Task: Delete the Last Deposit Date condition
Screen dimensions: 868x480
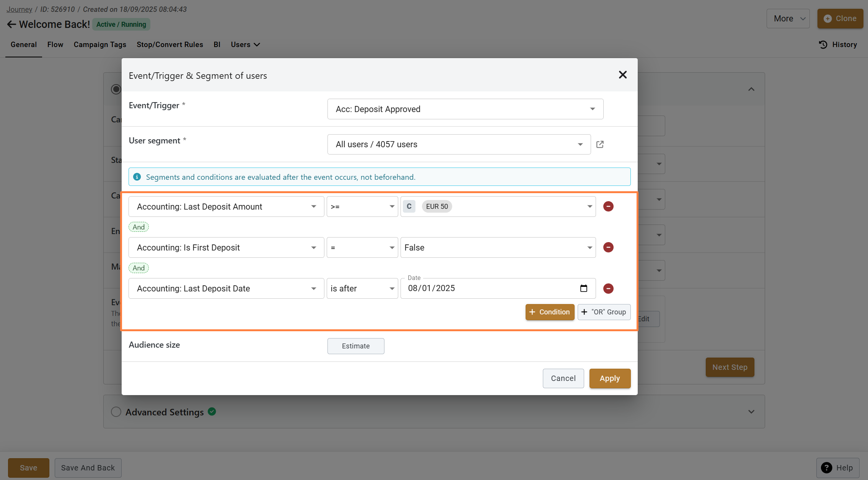Action: [608, 288]
